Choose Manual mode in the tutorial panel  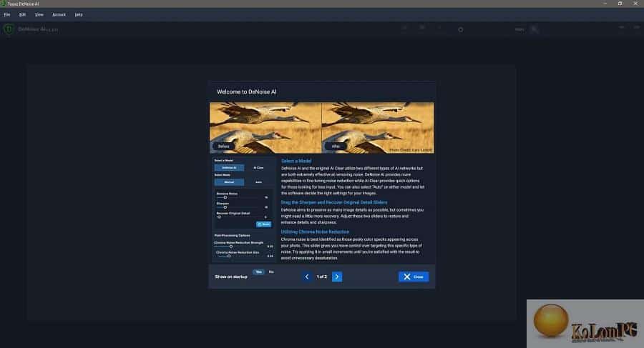click(229, 182)
